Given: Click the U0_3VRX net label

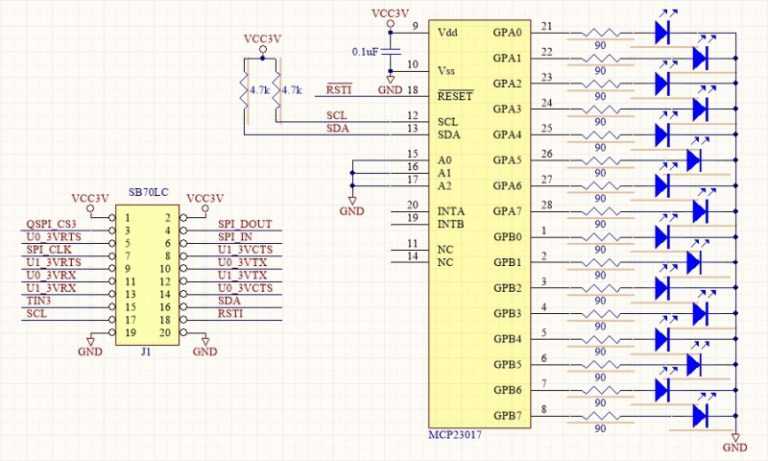Looking at the screenshot, I should pos(51,275).
